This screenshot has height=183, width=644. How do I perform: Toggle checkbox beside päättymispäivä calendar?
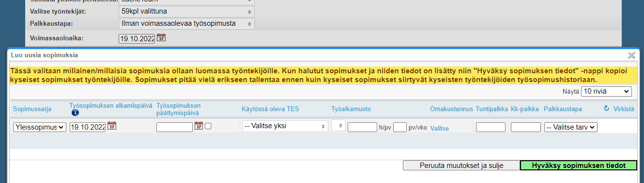[208, 126]
